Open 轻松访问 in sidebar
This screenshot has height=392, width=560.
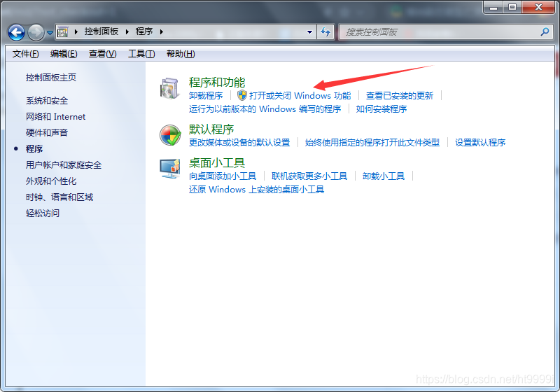[43, 213]
